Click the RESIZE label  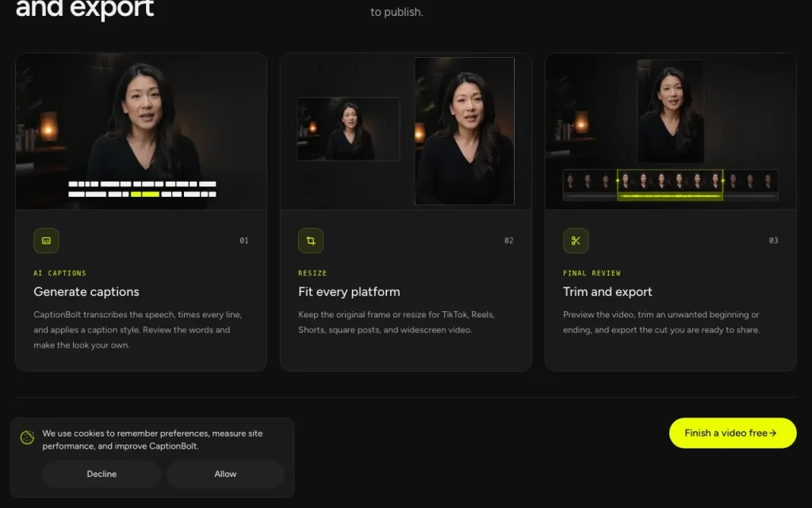pyautogui.click(x=312, y=273)
